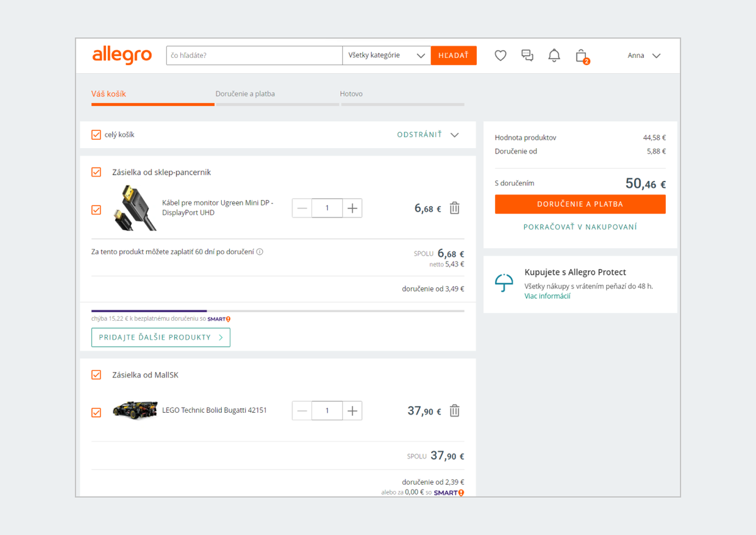This screenshot has height=535, width=756.
Task: Open the shopping cart icon
Action: point(581,56)
